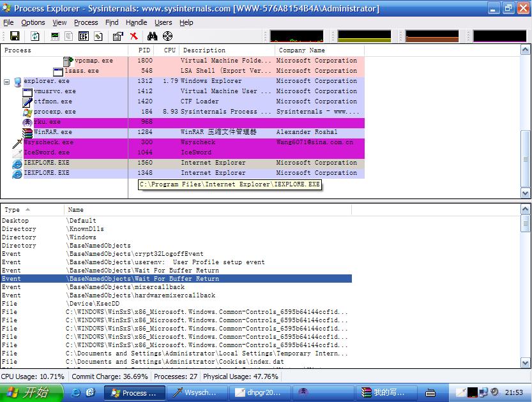This screenshot has width=532, height=402.
Task: Open the System Information graph icon
Action: 55,36
